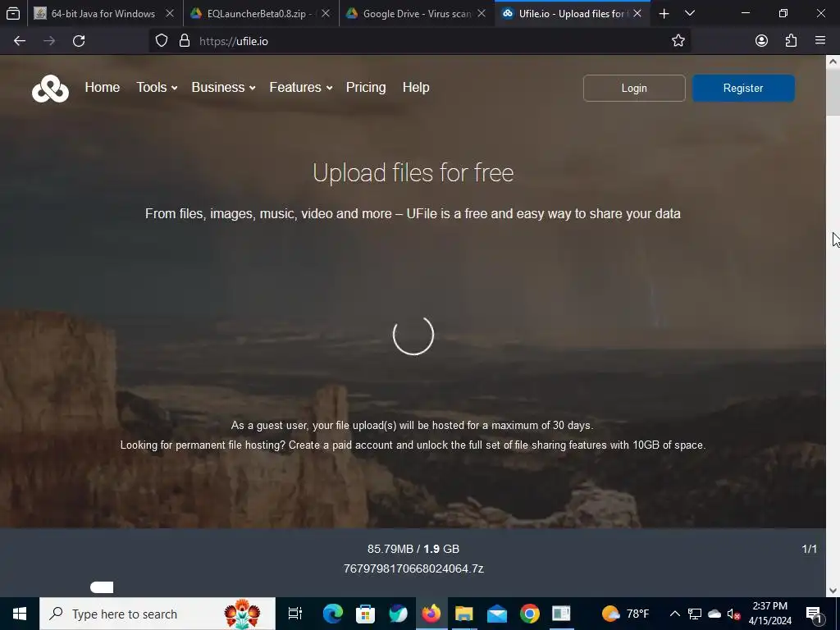The height and width of the screenshot is (630, 840).
Task: Expand the Features dropdown menu
Action: click(x=300, y=87)
